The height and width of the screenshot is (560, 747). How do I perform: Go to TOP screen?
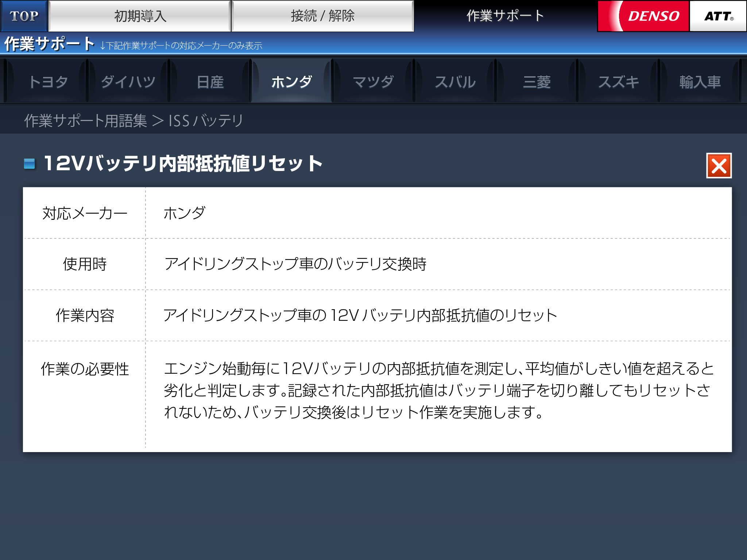click(24, 16)
